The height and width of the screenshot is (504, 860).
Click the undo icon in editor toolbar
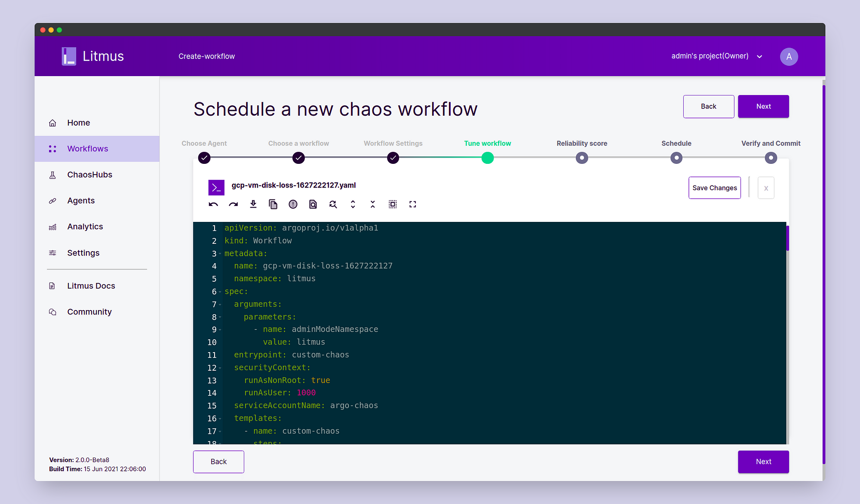tap(213, 204)
